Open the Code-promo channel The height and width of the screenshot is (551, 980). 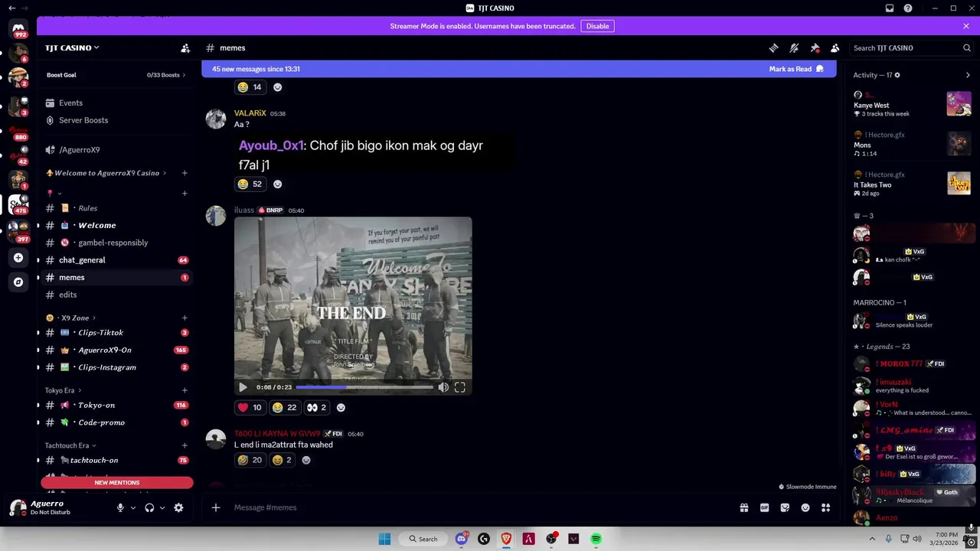pyautogui.click(x=116, y=422)
